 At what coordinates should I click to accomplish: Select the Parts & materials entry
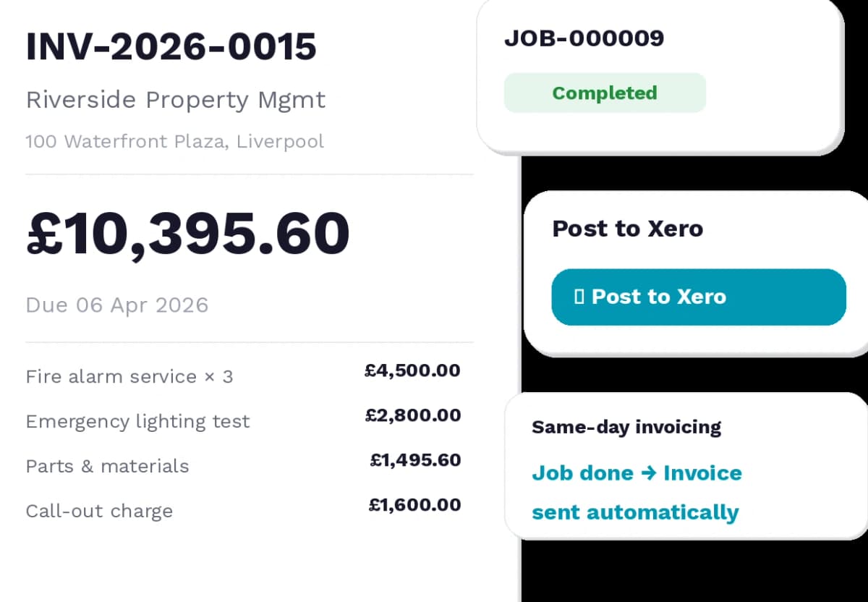tap(107, 466)
